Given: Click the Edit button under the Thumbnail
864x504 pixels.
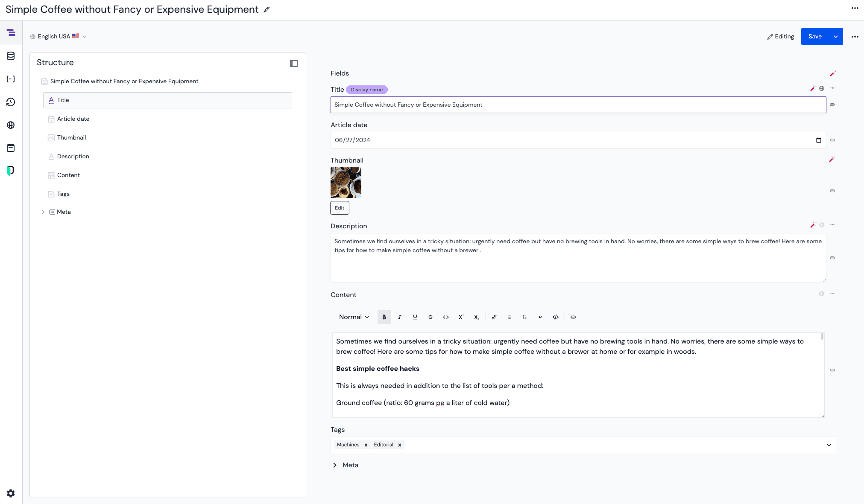Looking at the screenshot, I should [339, 208].
